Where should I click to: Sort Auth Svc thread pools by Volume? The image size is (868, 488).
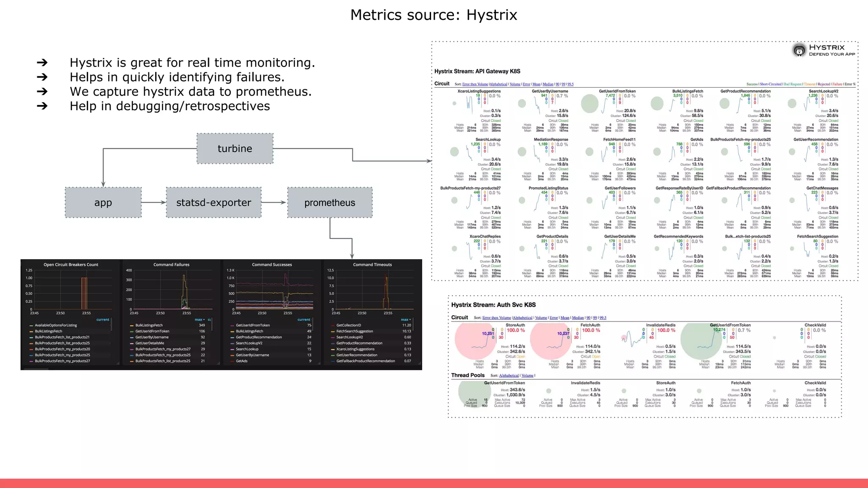[x=527, y=375]
